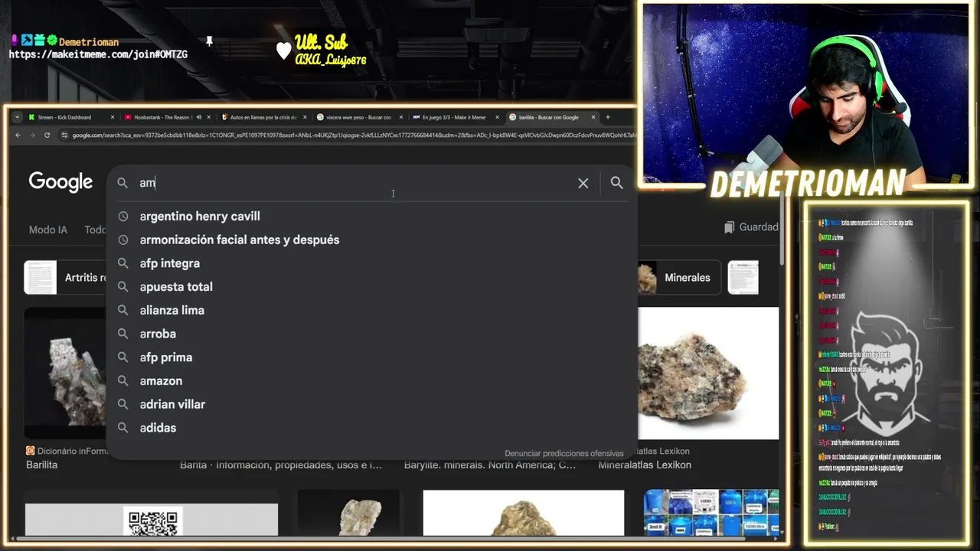Image resolution: width=980 pixels, height=551 pixels.
Task: Open rock image from Mineralatlas Lexikon
Action: click(708, 373)
